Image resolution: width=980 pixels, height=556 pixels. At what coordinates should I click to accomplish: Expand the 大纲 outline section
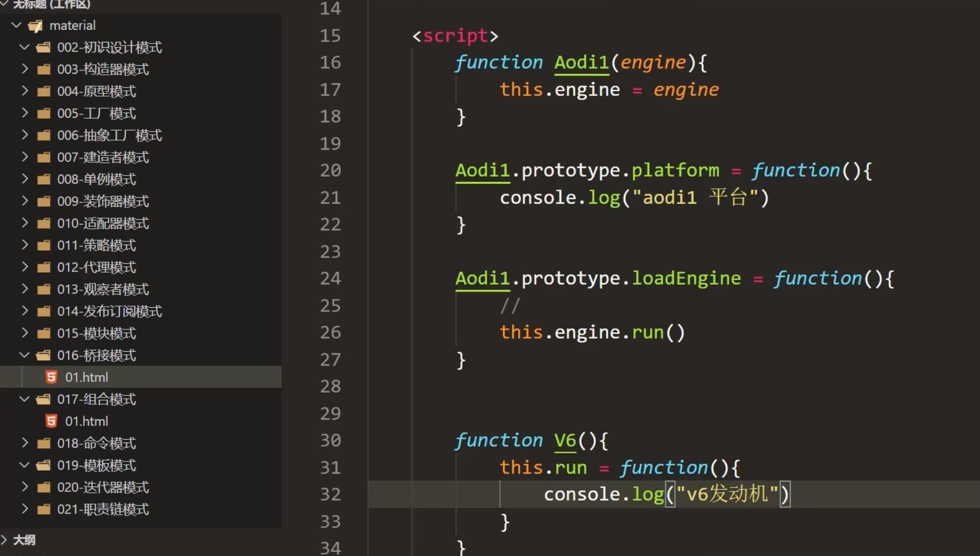click(4, 540)
